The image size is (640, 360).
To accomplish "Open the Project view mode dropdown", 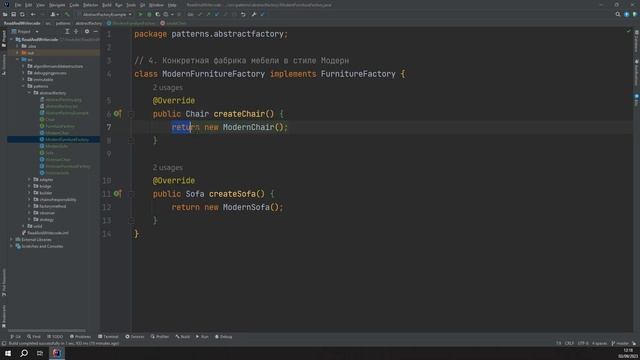I will pos(25,31).
